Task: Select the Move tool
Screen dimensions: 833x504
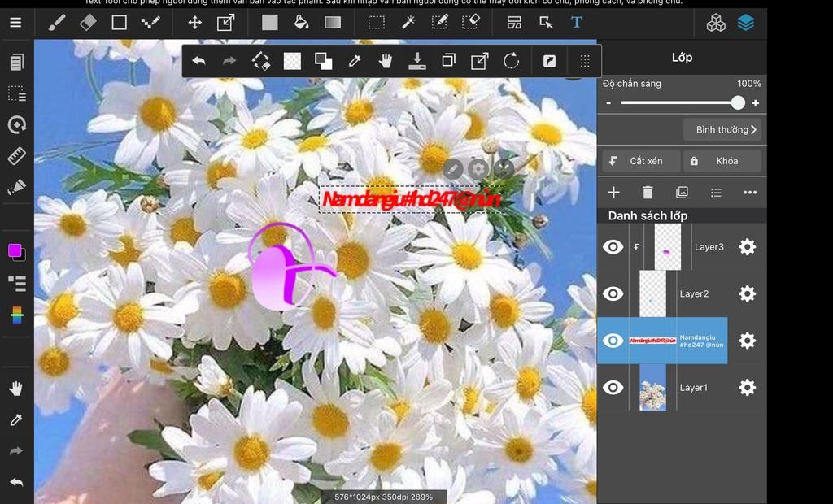Action: (195, 23)
